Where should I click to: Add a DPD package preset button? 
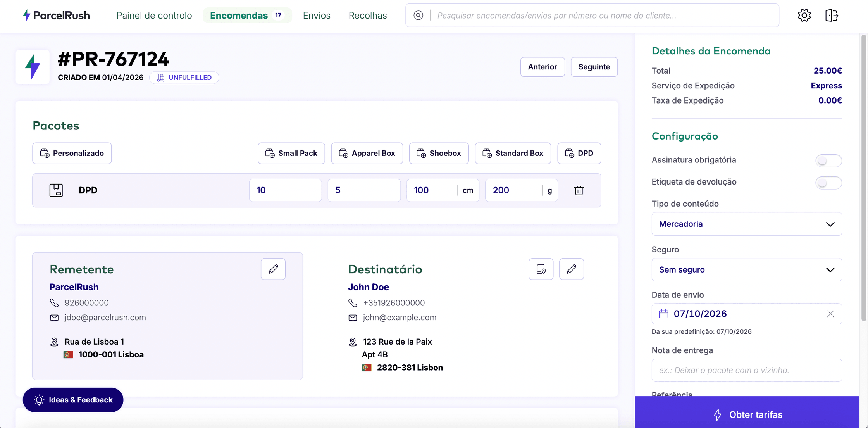579,153
